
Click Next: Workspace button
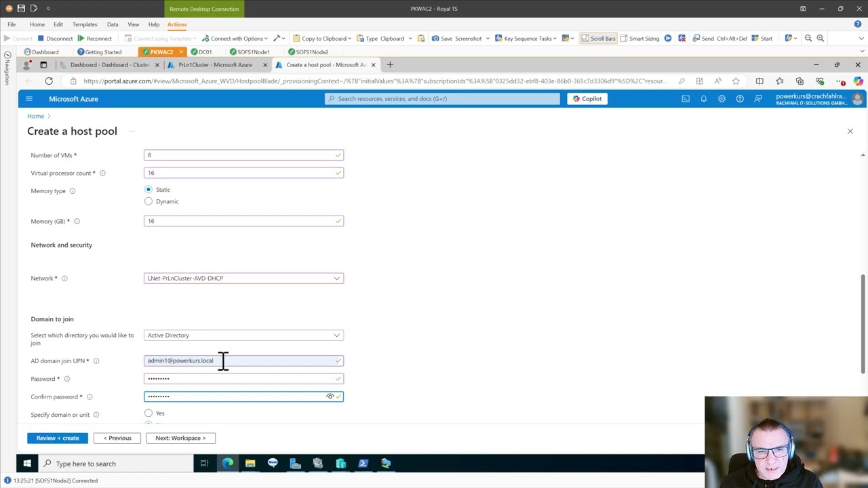click(180, 438)
